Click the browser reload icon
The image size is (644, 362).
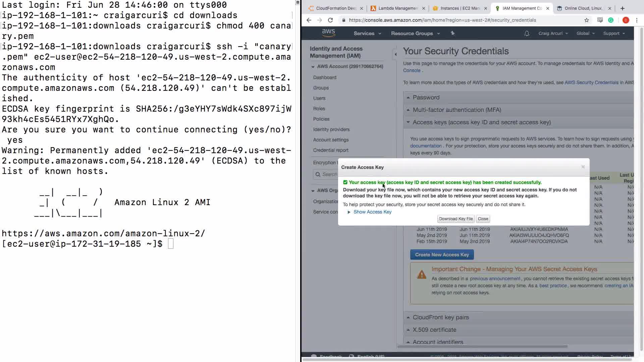coord(330,20)
